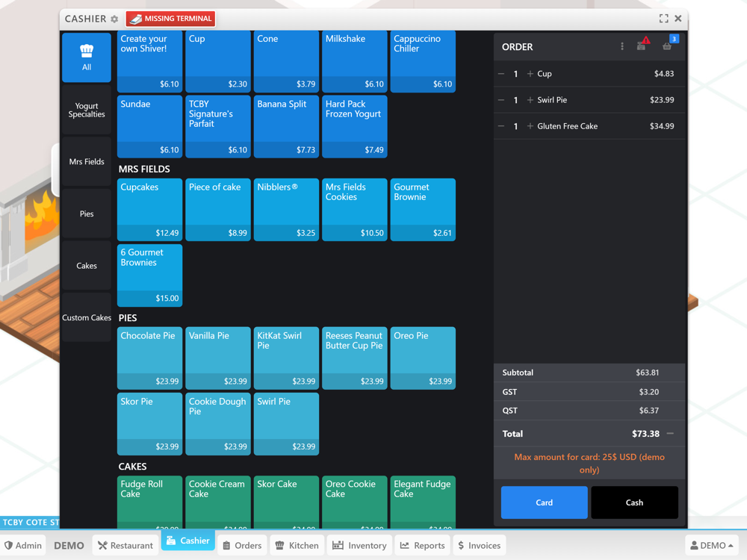Add Create your own Shiver! item

coord(149,61)
